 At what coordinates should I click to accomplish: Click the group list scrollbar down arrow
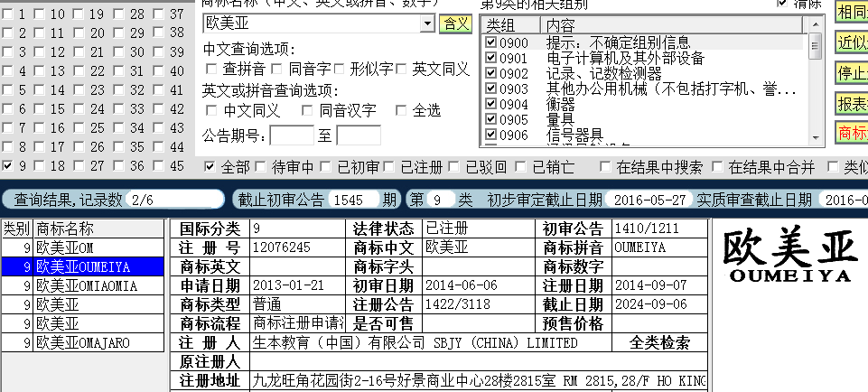point(816,137)
